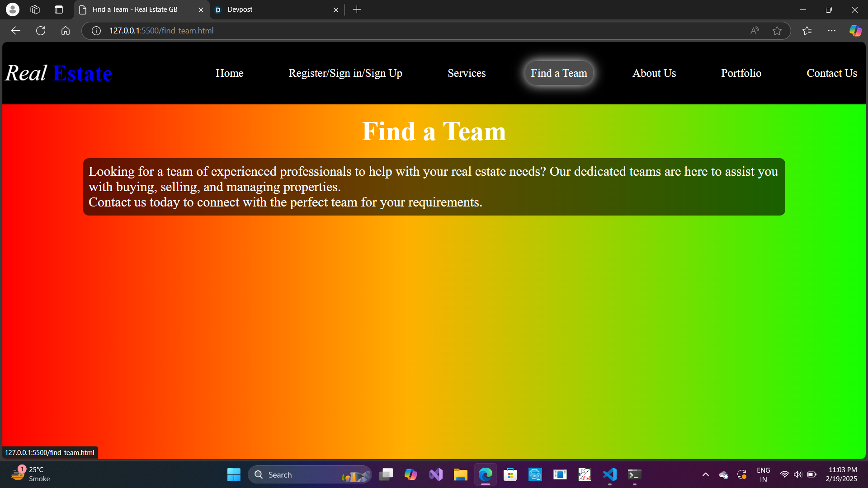Open the Favorites list icon

point(807,31)
